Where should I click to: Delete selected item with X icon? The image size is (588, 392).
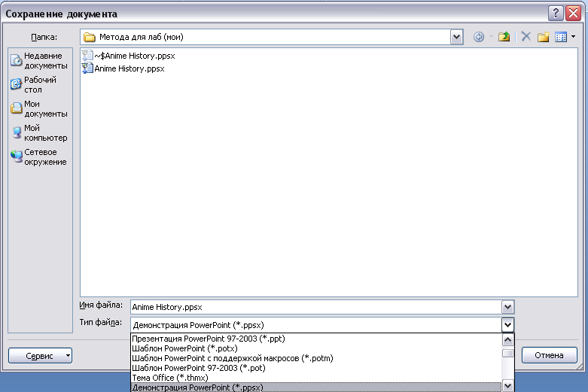click(526, 37)
